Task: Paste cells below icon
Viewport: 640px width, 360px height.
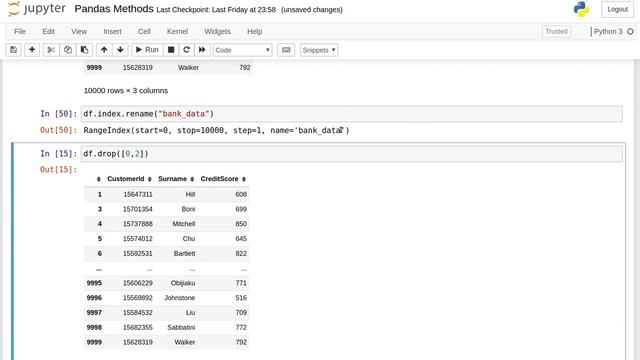Action: (84, 50)
